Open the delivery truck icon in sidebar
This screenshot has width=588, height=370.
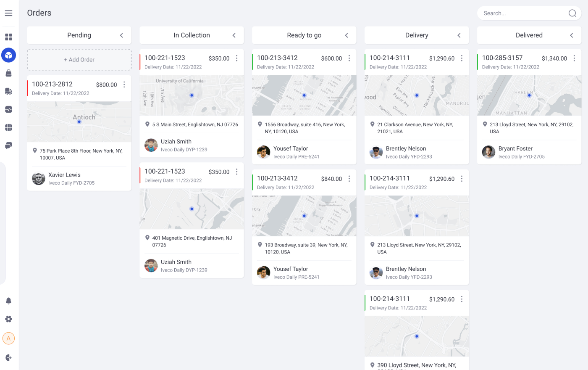pyautogui.click(x=8, y=91)
